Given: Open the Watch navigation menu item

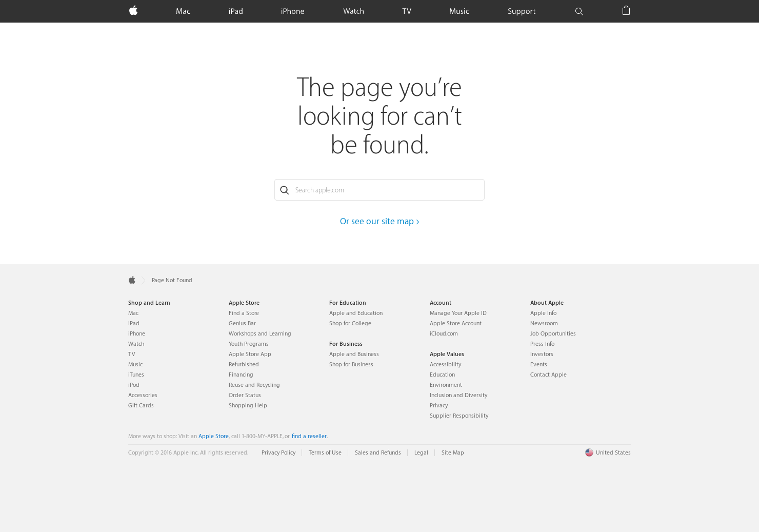Looking at the screenshot, I should (353, 11).
